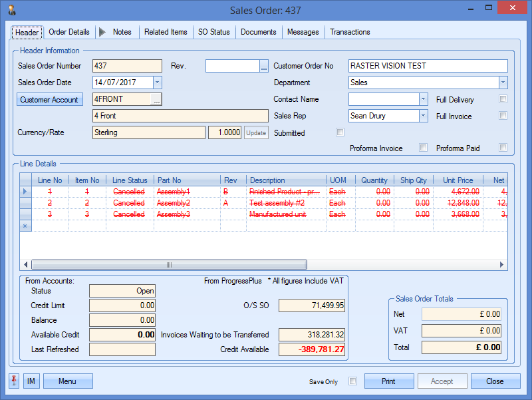Image resolution: width=532 pixels, height=400 pixels.
Task: Click the IM button
Action: pyautogui.click(x=31, y=381)
